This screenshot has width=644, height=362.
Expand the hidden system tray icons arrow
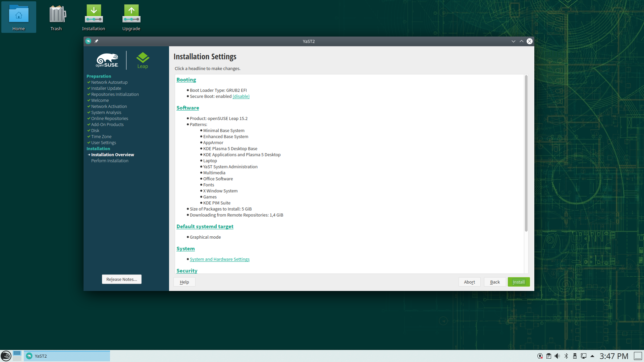click(x=592, y=356)
